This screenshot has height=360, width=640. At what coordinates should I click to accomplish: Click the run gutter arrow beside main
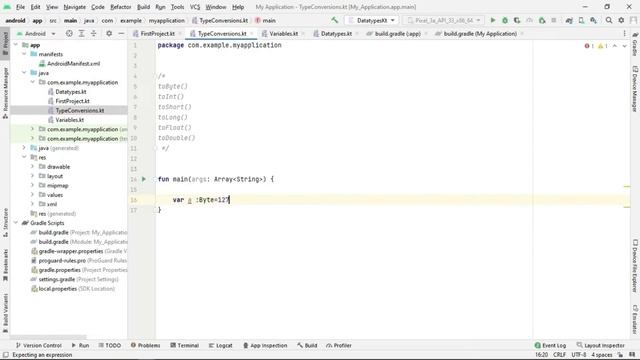coord(144,179)
